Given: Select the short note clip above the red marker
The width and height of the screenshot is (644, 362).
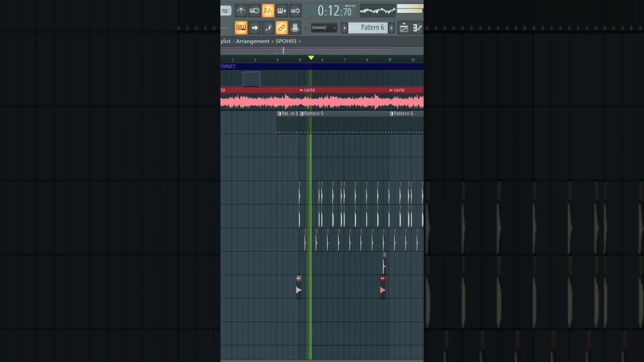Looking at the screenshot, I should [x=384, y=263].
